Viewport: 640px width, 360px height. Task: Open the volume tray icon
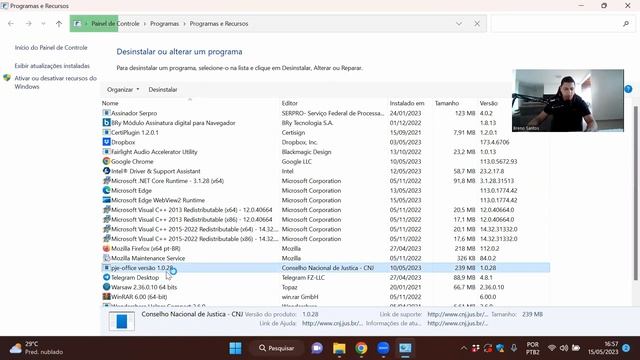(564, 348)
